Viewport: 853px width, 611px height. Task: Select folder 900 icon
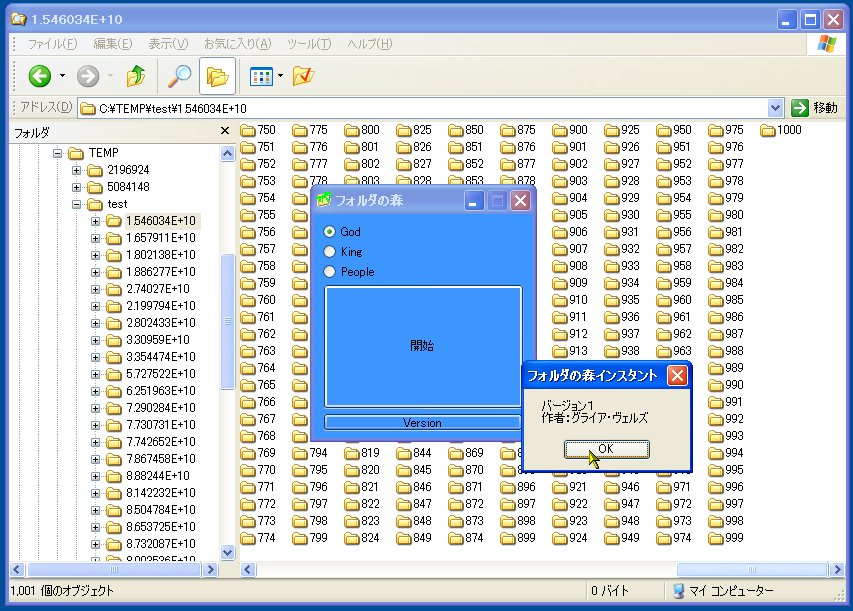click(560, 130)
